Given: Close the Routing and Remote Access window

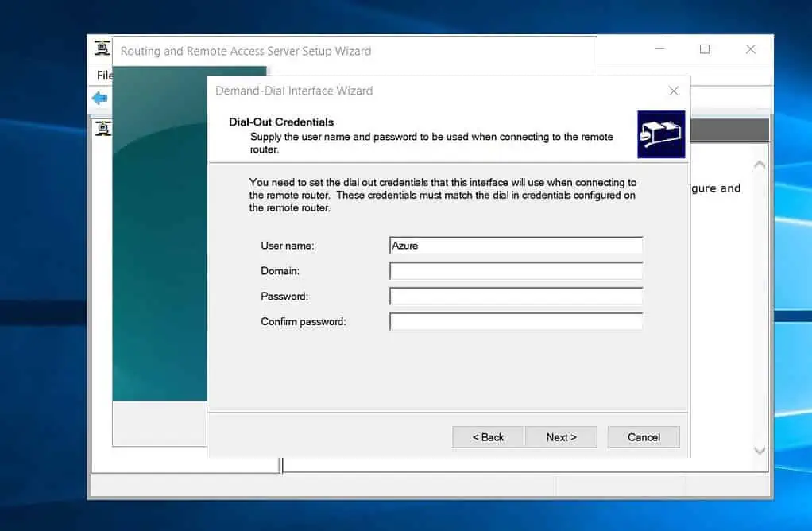Looking at the screenshot, I should click(x=750, y=49).
